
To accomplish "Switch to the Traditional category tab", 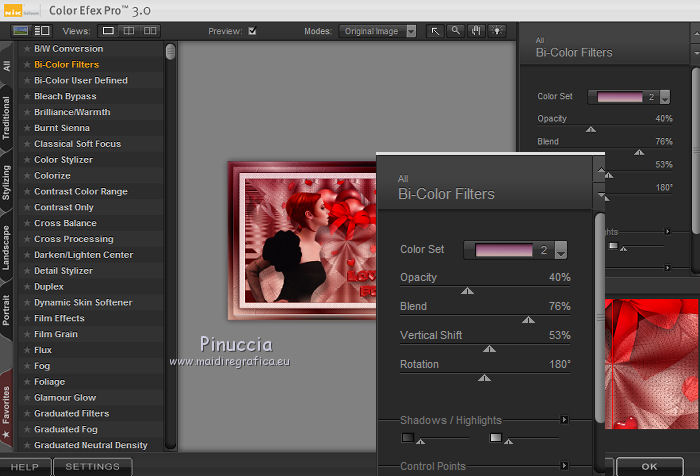I will (6, 118).
